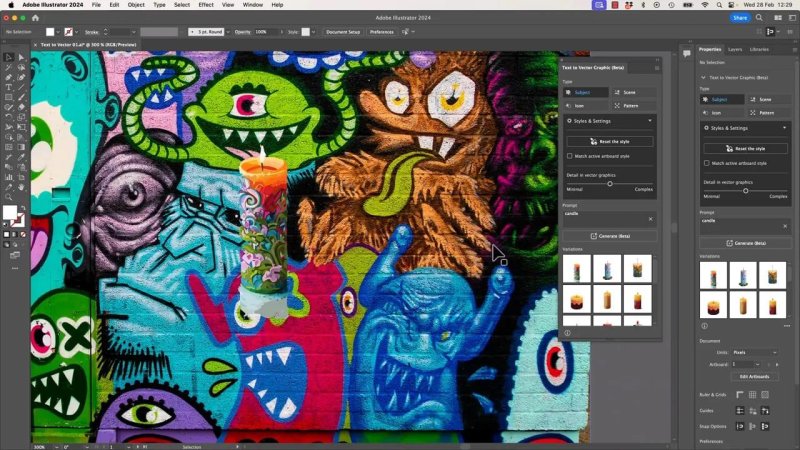
Task: Collapse Styles & Settings in Properties panel
Action: tap(785, 128)
